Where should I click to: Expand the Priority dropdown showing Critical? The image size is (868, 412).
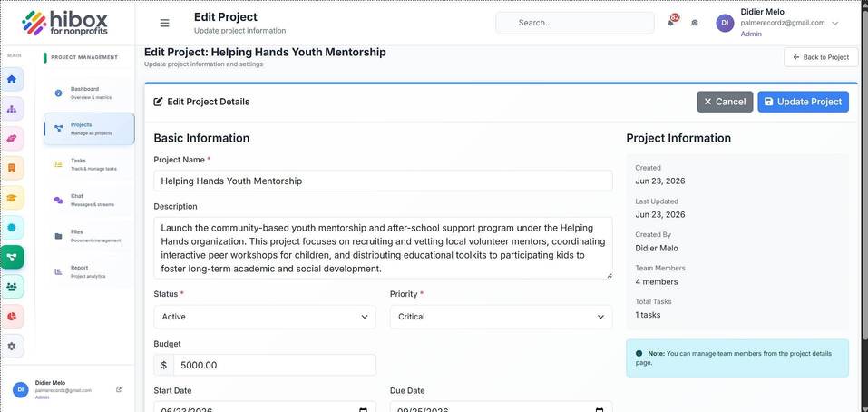tap(501, 317)
